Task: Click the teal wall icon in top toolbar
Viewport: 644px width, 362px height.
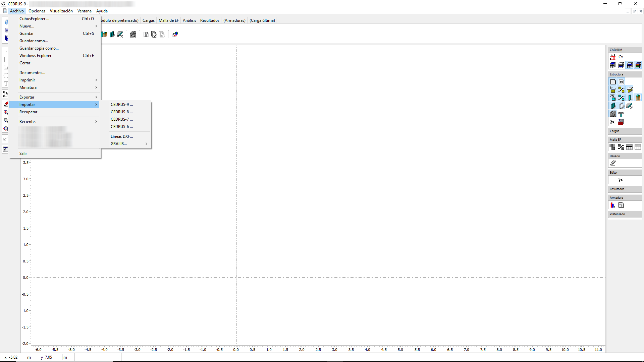Action: [x=112, y=35]
